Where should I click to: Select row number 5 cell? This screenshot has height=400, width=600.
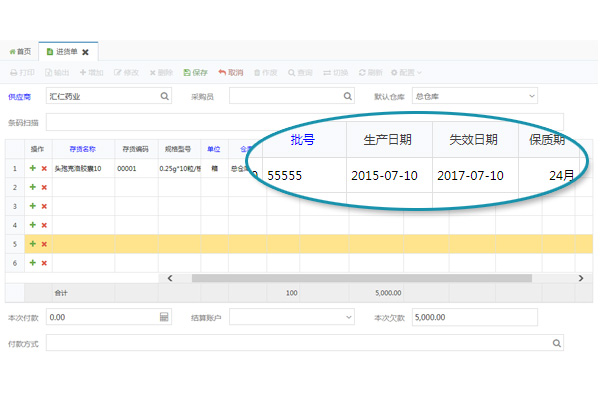pos(15,244)
